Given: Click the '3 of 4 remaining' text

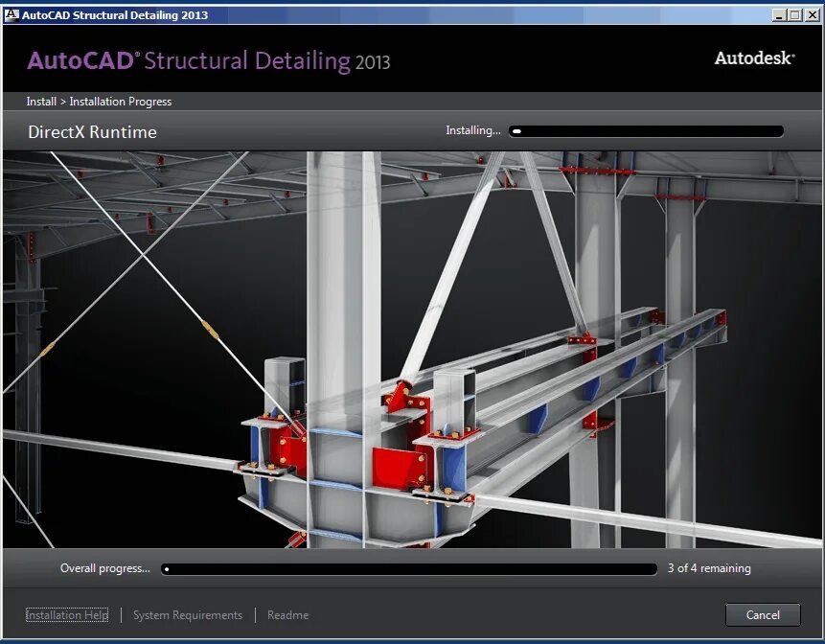Looking at the screenshot, I should 709,568.
